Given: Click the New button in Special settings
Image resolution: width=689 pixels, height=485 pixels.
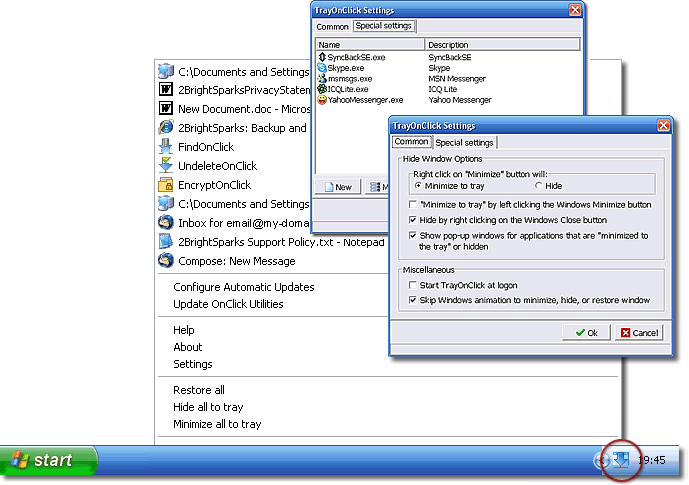Looking at the screenshot, I should (x=337, y=187).
